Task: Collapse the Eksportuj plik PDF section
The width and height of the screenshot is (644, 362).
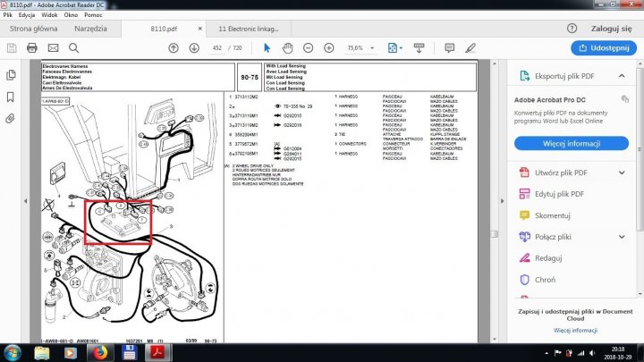Action: coord(624,77)
